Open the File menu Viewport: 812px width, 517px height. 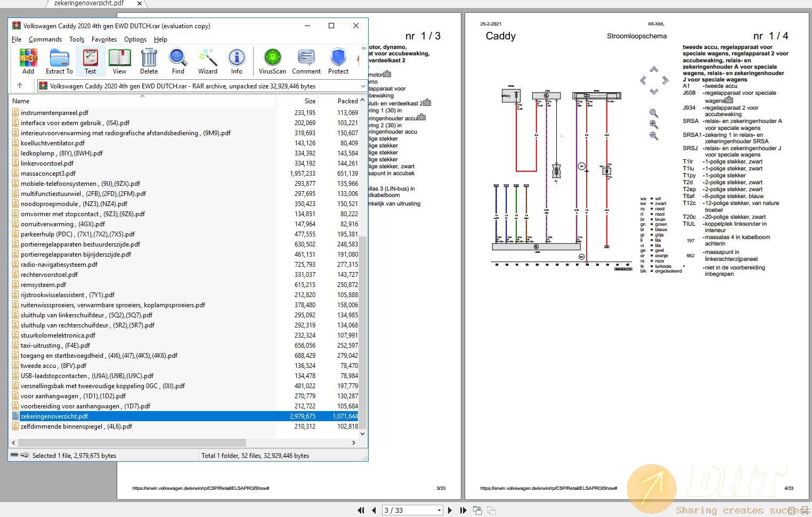[x=17, y=39]
